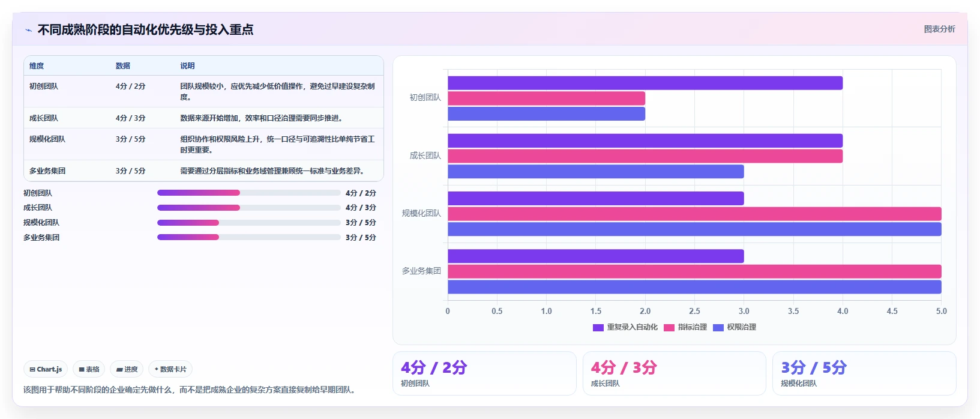
Task: Toggle the 指标治理 legend item
Action: 685,327
